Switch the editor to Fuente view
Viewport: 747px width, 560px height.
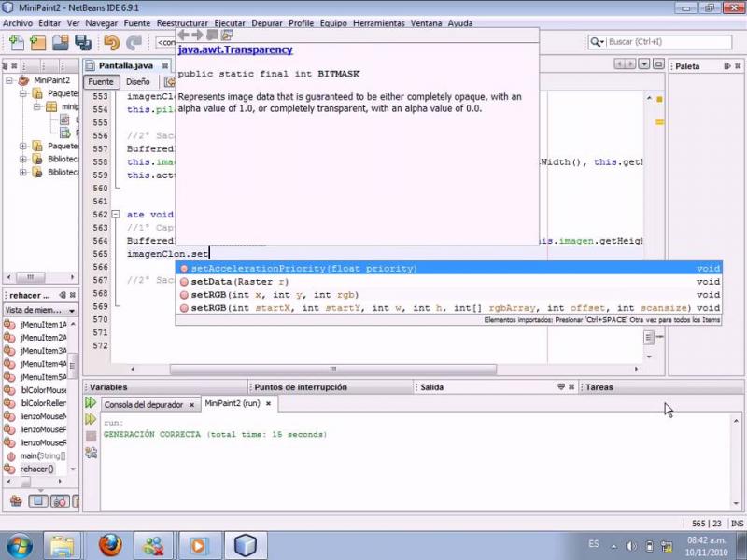100,82
